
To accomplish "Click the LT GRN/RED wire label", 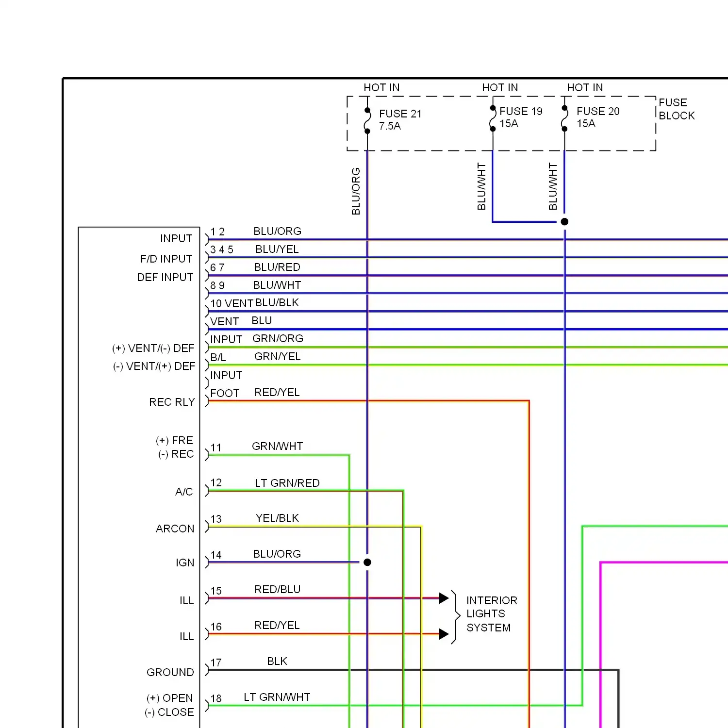I will pos(287,483).
